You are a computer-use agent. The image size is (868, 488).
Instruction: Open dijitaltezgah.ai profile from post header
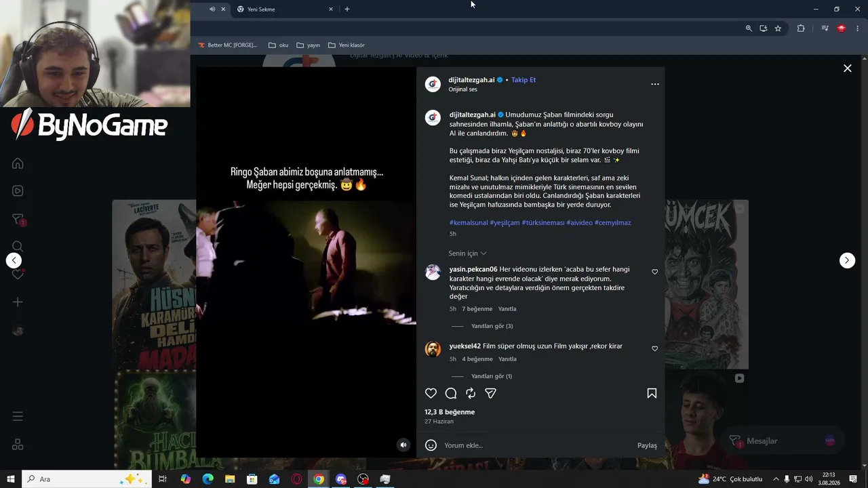point(472,80)
